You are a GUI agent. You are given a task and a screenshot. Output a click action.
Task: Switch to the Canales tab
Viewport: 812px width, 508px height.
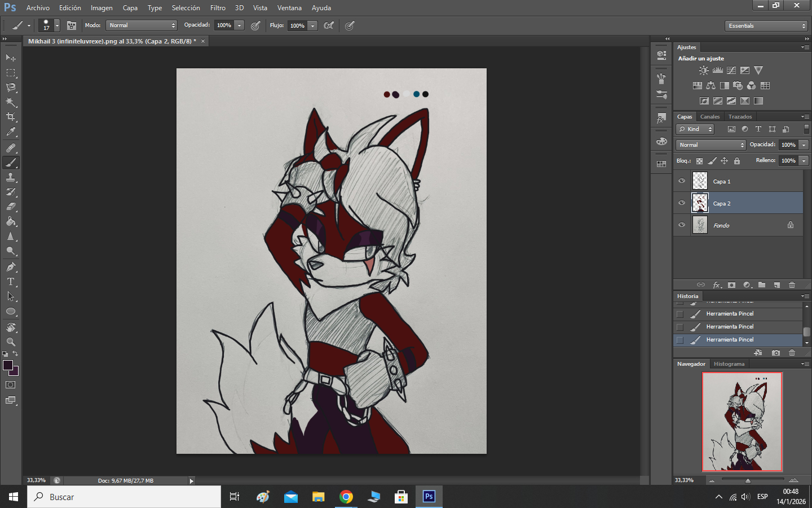click(x=710, y=117)
